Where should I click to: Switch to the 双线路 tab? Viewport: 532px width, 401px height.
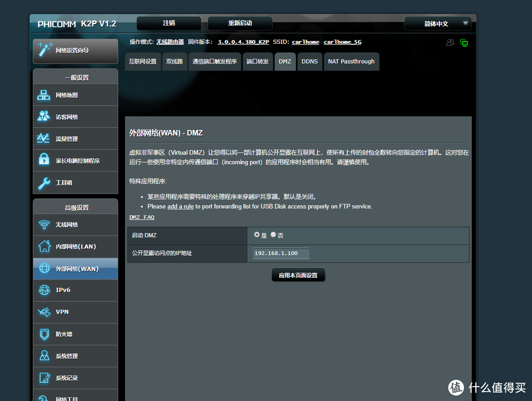(174, 62)
